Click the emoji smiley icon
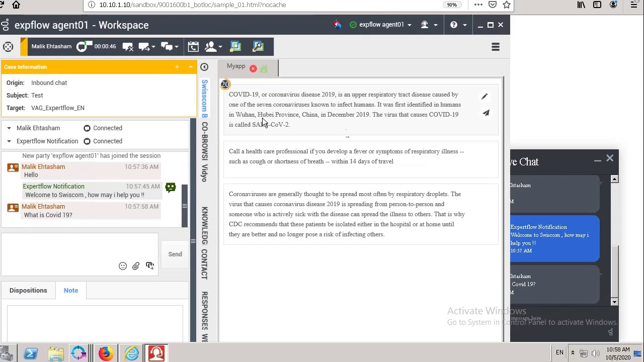The image size is (644, 362). (x=123, y=266)
